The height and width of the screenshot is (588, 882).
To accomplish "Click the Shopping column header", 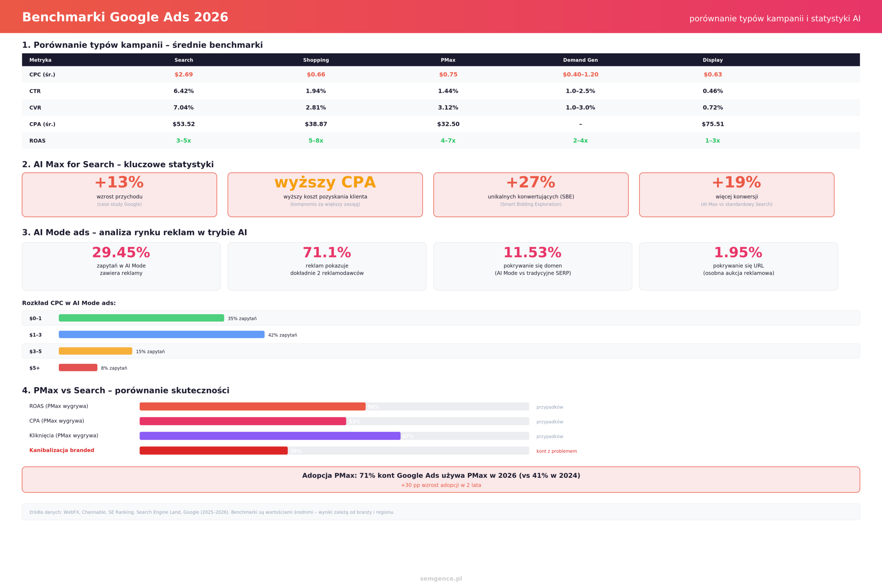I will point(316,60).
